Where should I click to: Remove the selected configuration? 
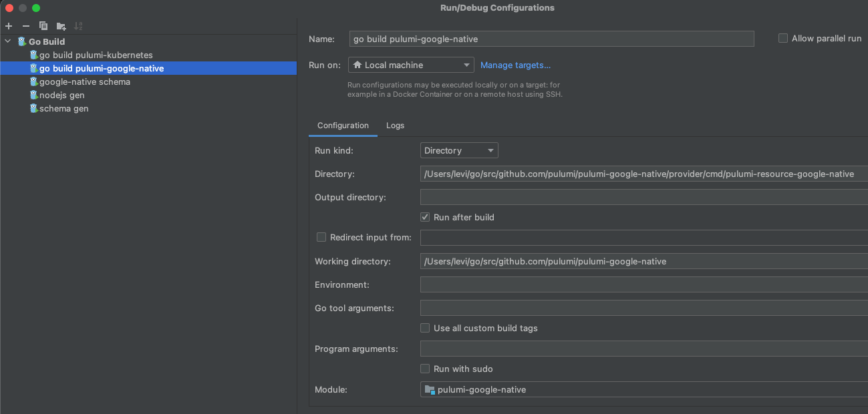click(25, 25)
